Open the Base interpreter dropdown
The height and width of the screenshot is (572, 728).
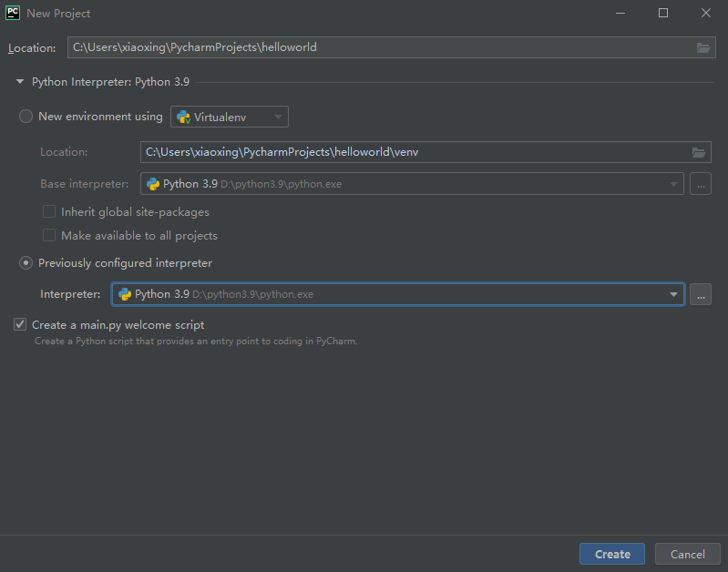tap(412, 184)
